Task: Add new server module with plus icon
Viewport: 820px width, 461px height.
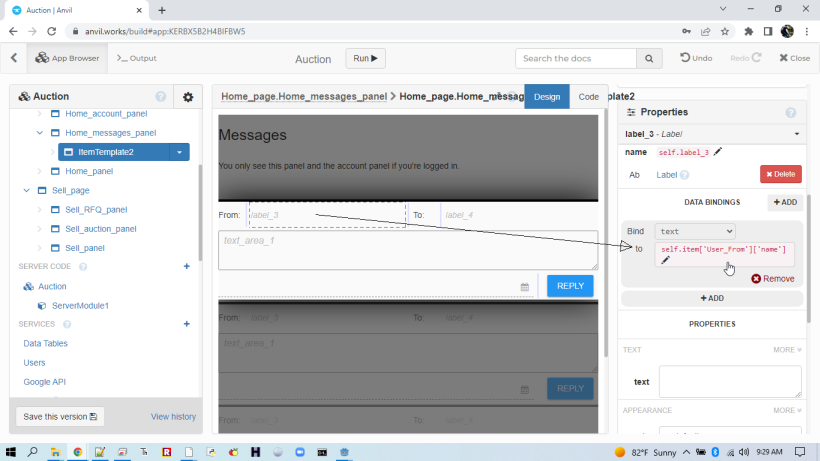Action: 186,267
